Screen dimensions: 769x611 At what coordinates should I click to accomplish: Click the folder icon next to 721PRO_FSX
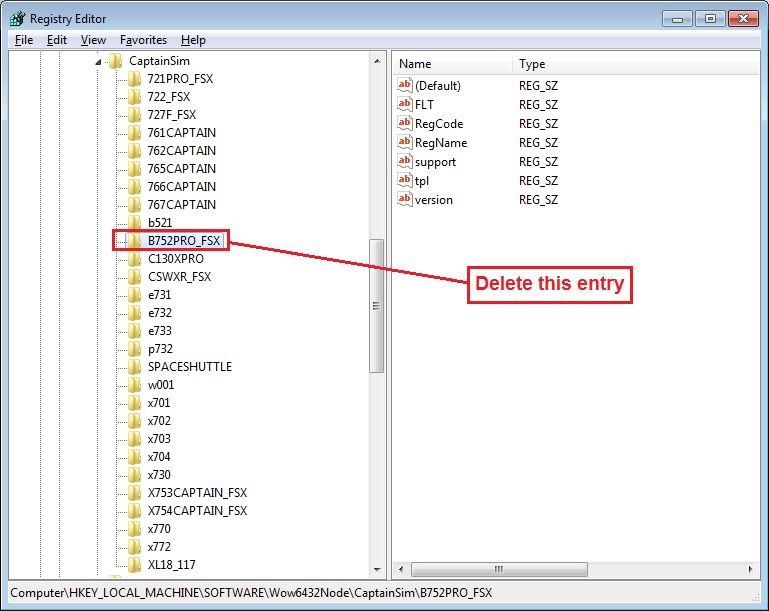tap(135, 78)
